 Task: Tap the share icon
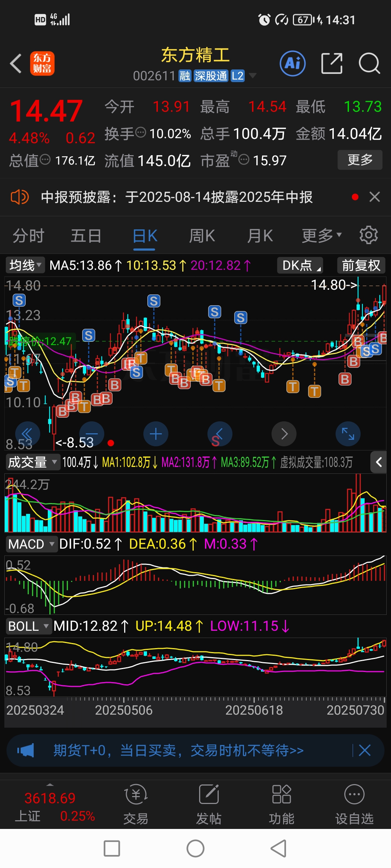(332, 63)
